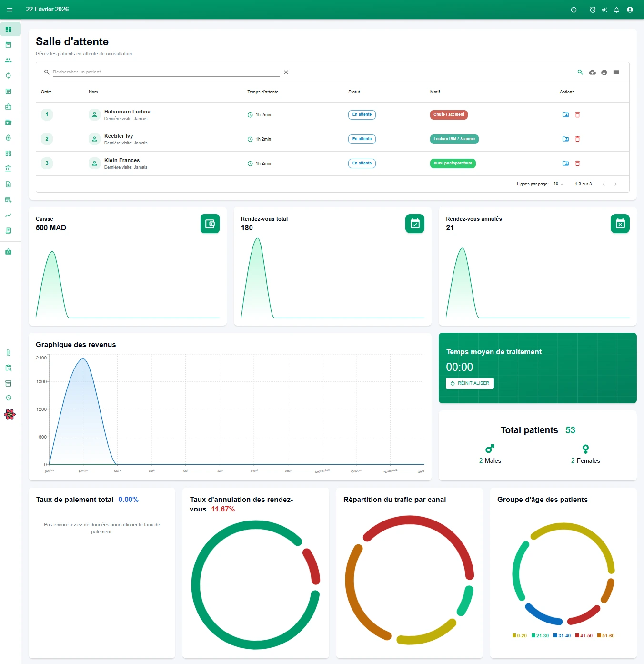Viewport: 644px width, 664px height.
Task: Click the alarm clock icon in header
Action: (x=593, y=10)
